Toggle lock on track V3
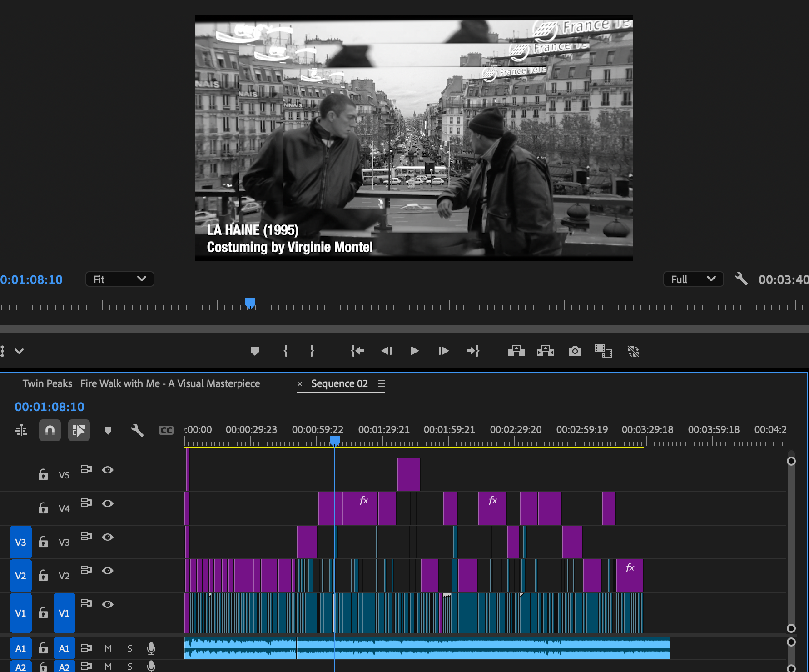The height and width of the screenshot is (672, 809). point(43,542)
